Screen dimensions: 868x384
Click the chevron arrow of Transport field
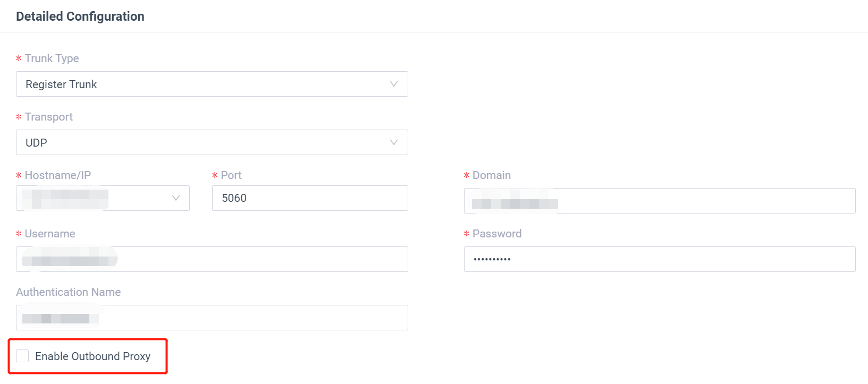pos(393,142)
